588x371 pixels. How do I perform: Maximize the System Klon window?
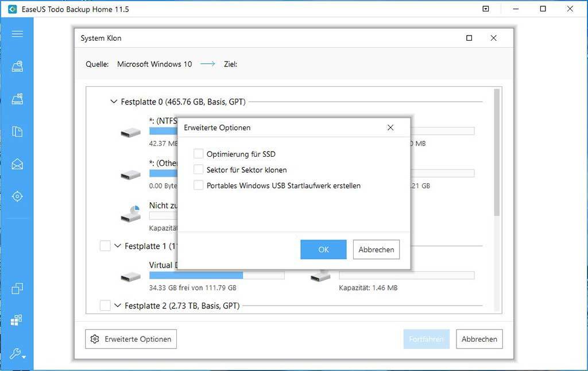(469, 38)
